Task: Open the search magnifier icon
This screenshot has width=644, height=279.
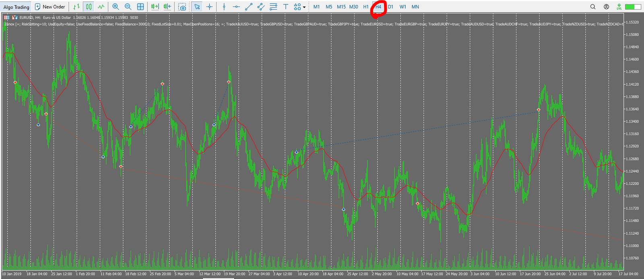Action: coord(593,7)
